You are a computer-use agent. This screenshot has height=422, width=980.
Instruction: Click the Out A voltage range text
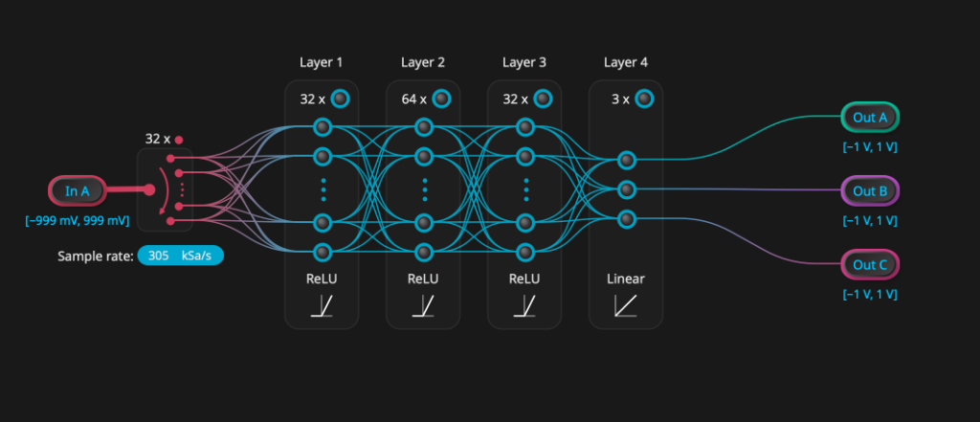870,147
